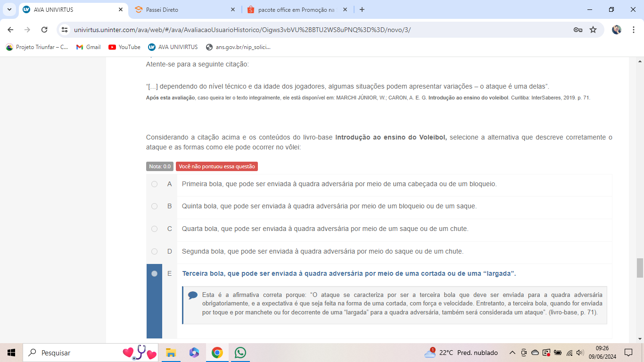Open the Windows Start menu
The image size is (644, 362).
pyautogui.click(x=11, y=353)
